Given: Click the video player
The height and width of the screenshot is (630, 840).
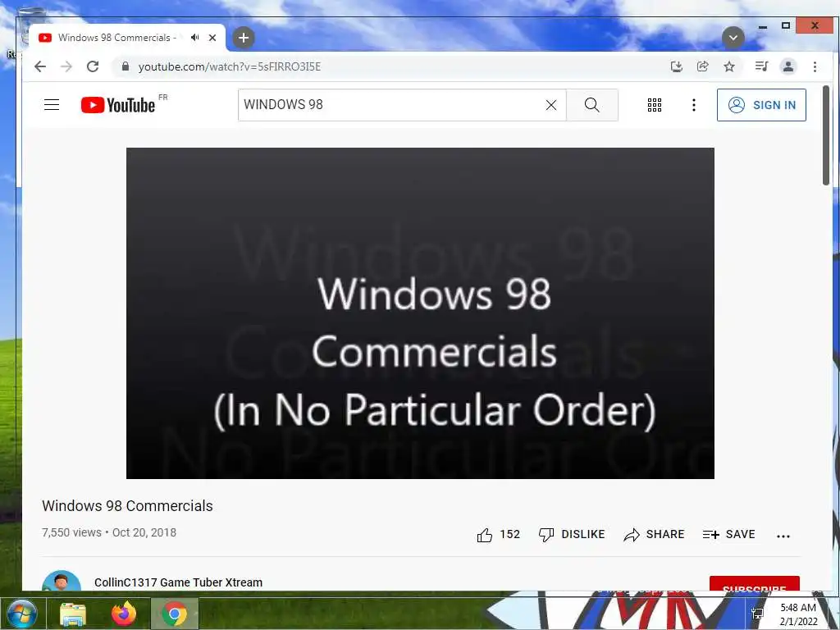Looking at the screenshot, I should click(420, 313).
